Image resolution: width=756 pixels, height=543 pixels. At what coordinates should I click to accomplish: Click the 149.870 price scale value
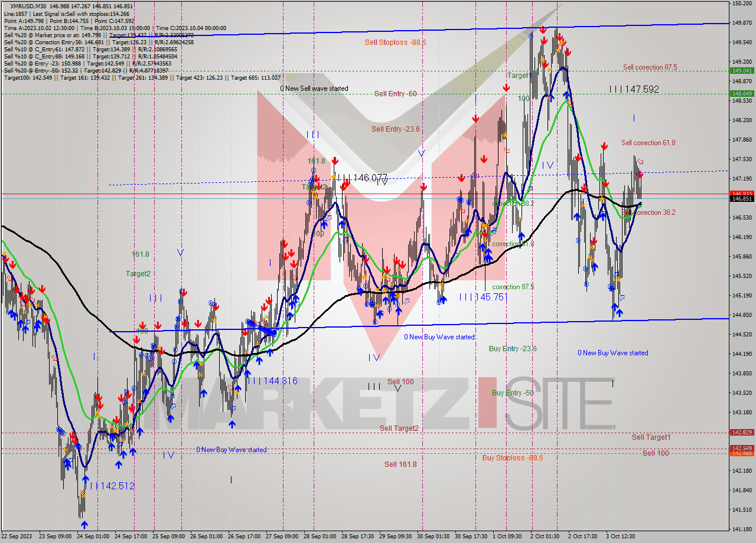(x=742, y=23)
